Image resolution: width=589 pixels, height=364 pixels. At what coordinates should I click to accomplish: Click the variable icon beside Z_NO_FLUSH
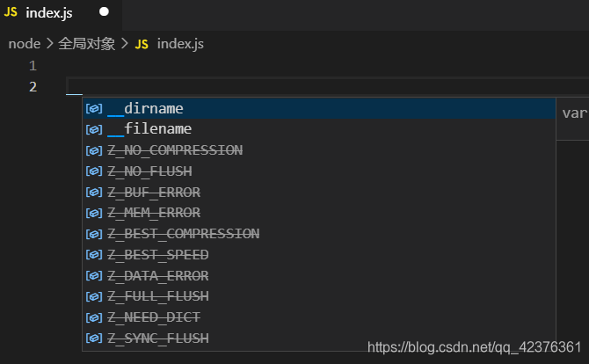tap(94, 171)
